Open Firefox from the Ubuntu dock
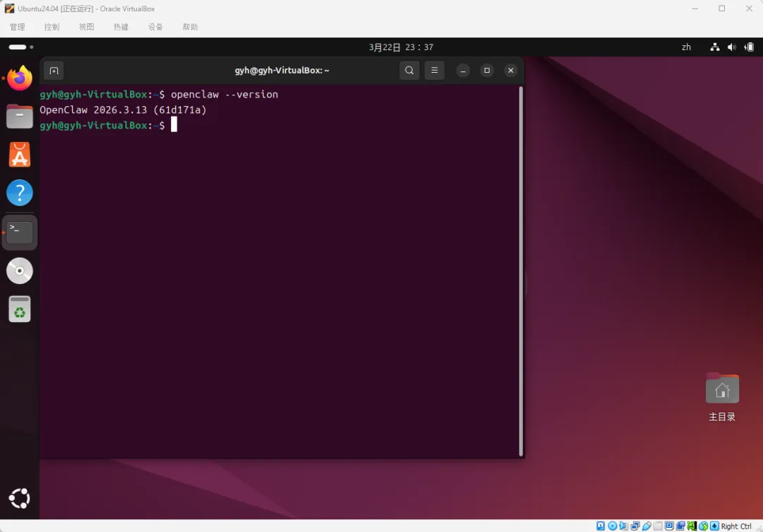Screen dimensions: 763x532 20,78
